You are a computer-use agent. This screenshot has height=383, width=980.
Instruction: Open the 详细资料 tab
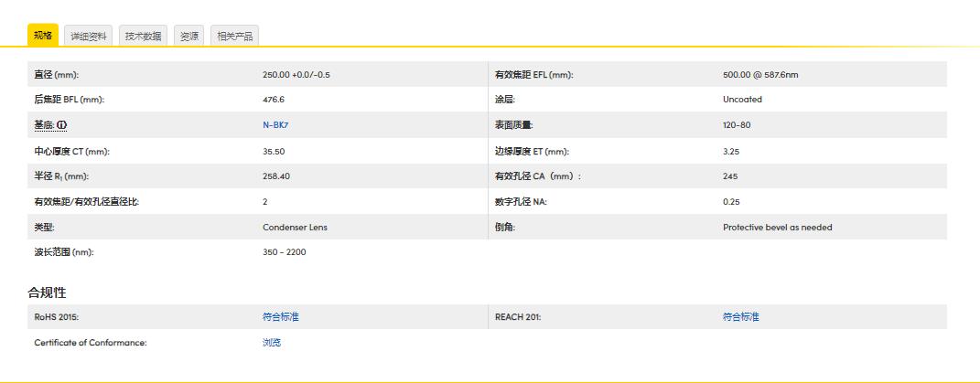click(89, 37)
